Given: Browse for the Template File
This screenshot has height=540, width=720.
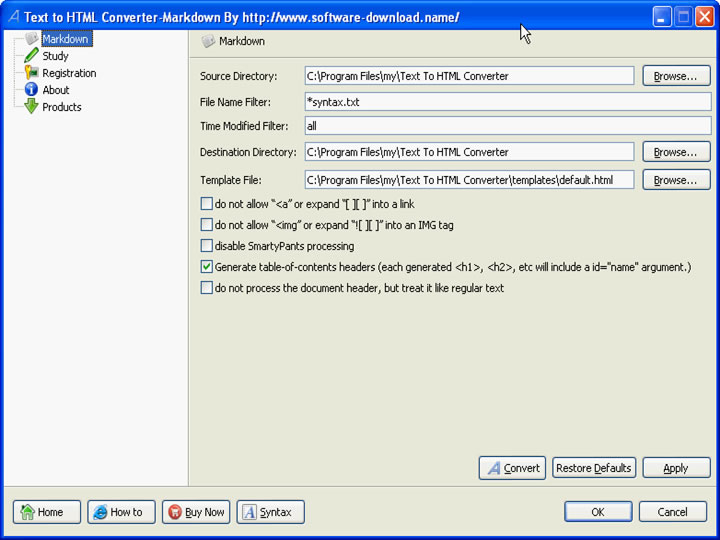Looking at the screenshot, I should coord(676,180).
